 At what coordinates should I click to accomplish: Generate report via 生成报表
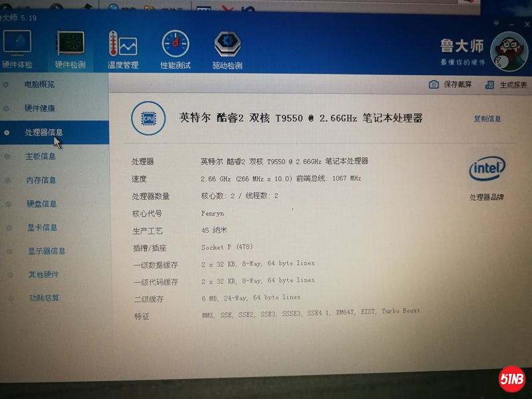point(506,85)
